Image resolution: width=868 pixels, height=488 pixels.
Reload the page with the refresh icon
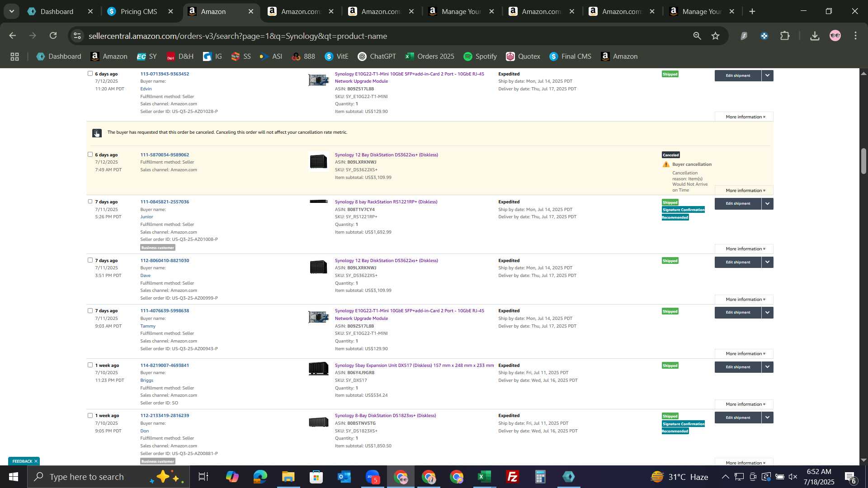(53, 36)
